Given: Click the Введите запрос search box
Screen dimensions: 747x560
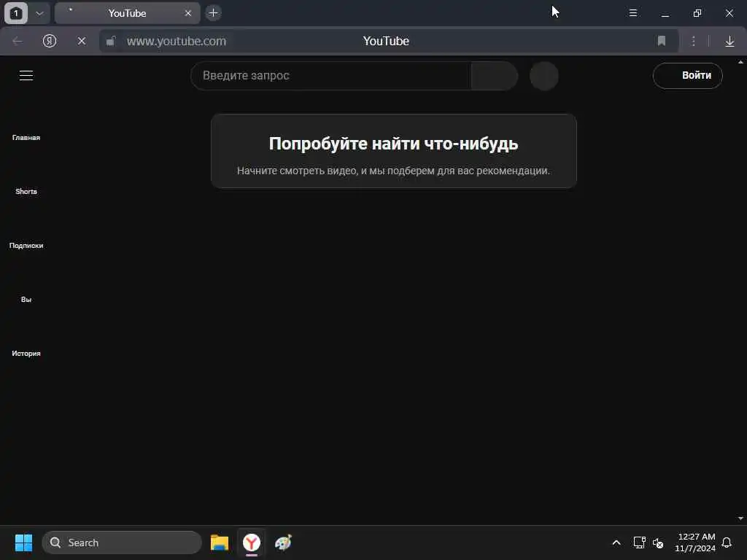Looking at the screenshot, I should pyautogui.click(x=330, y=76).
